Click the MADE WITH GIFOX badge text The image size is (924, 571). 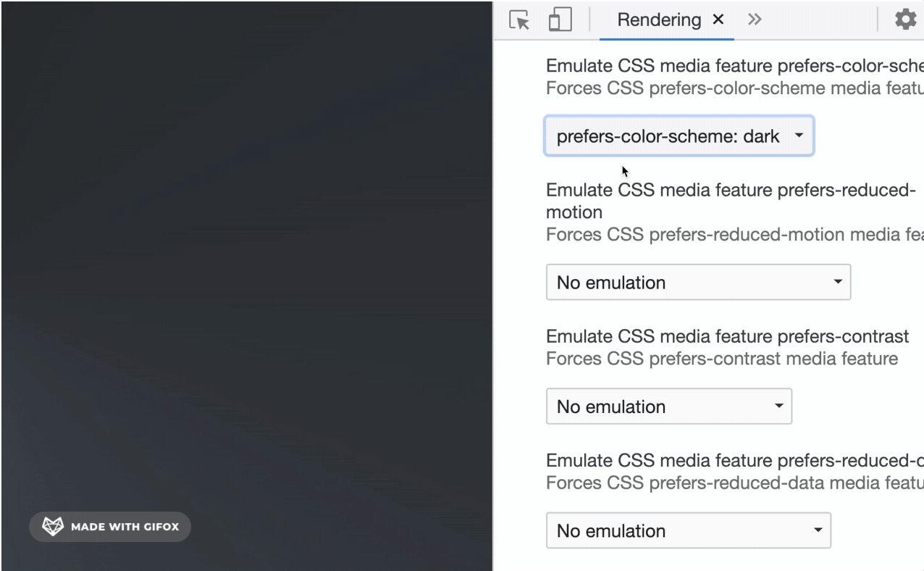point(125,527)
